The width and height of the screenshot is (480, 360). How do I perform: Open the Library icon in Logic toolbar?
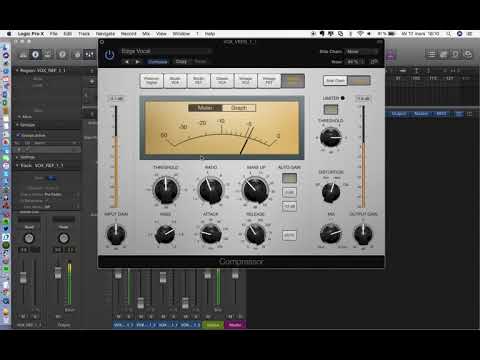pos(23,54)
